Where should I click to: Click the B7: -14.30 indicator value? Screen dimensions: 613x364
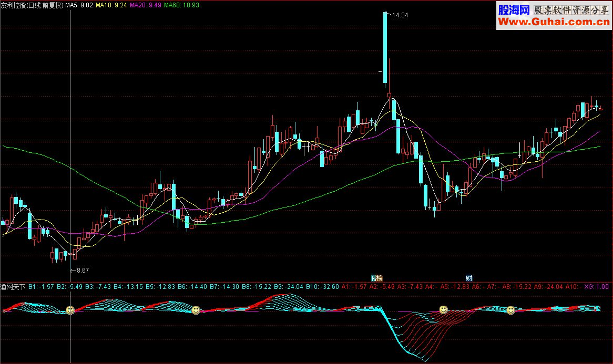click(x=224, y=287)
